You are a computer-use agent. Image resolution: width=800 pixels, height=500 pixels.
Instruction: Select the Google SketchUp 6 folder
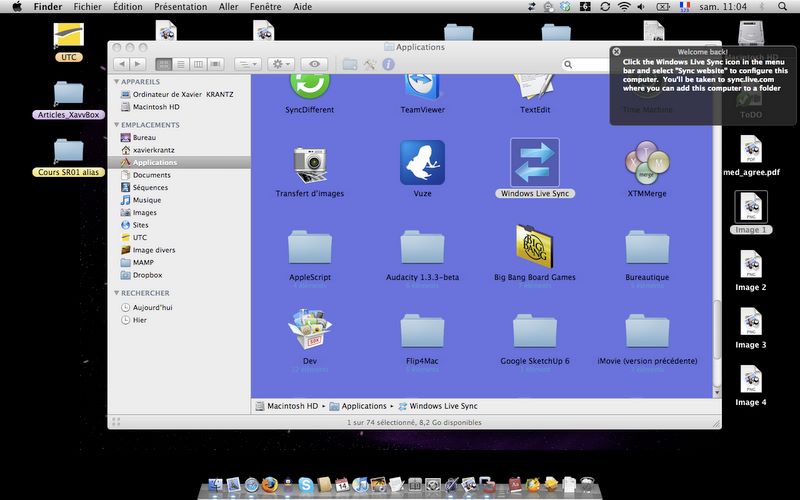click(x=534, y=331)
